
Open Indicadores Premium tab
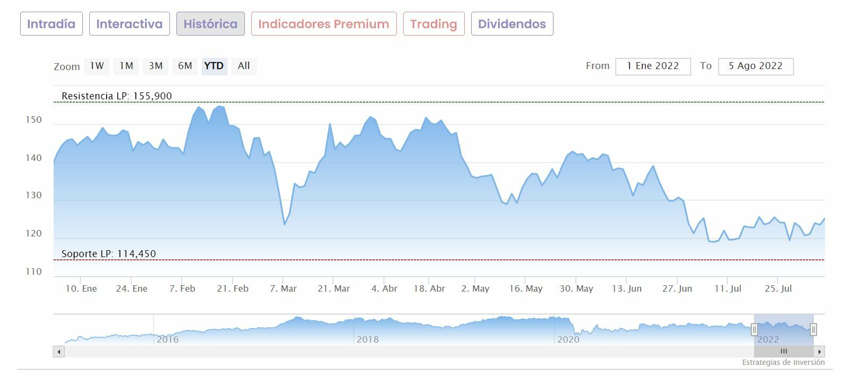point(324,24)
